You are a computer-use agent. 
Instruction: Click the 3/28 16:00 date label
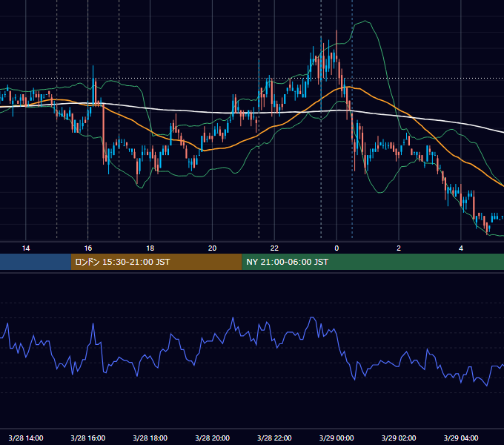point(87,438)
